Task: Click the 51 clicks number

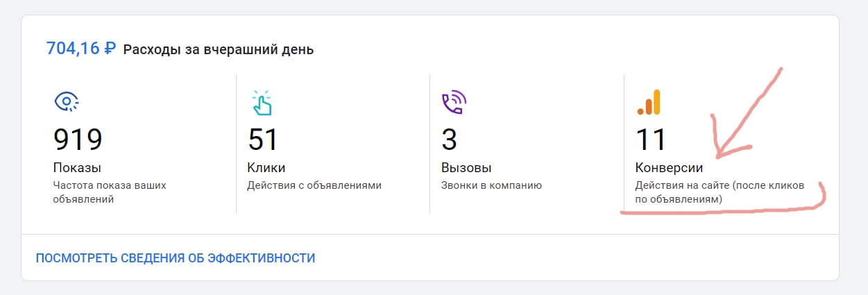Action: point(263,140)
